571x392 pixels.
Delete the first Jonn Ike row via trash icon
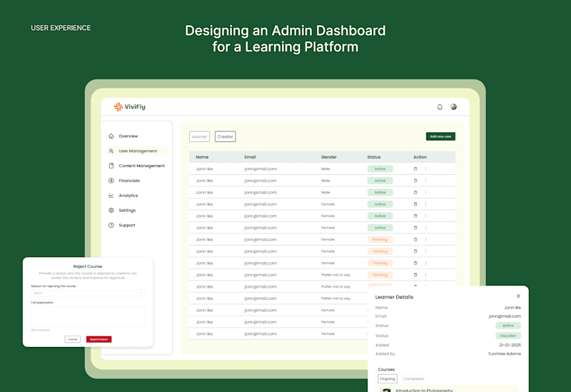(415, 169)
